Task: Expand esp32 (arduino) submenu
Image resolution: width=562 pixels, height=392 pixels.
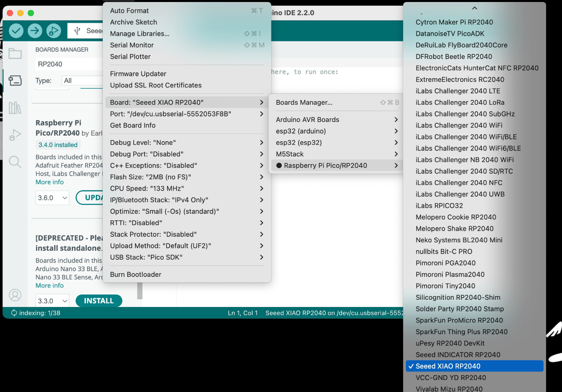Action: (336, 131)
